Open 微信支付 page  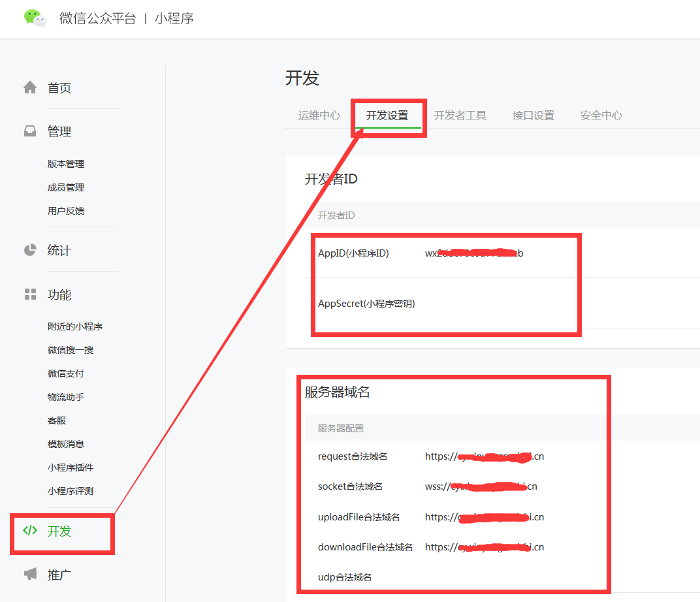pyautogui.click(x=66, y=373)
